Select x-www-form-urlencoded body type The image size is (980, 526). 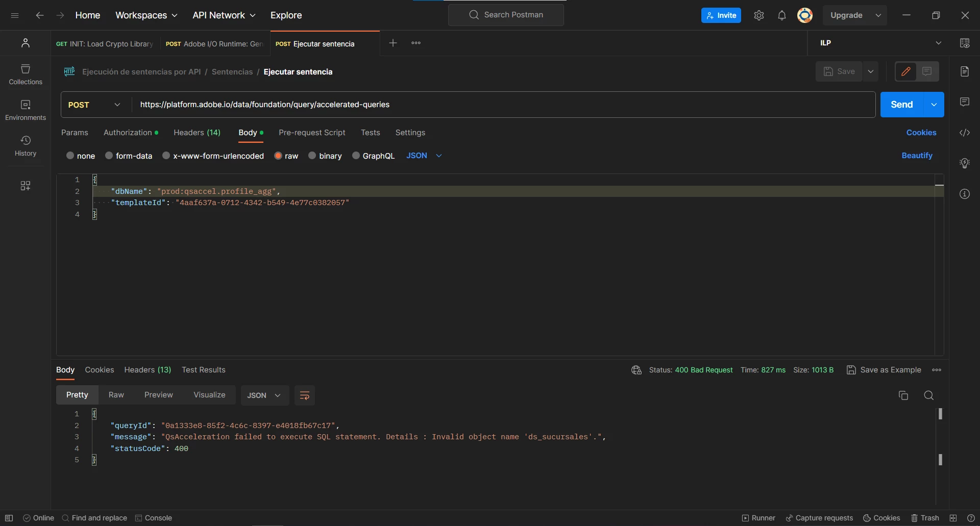point(213,156)
